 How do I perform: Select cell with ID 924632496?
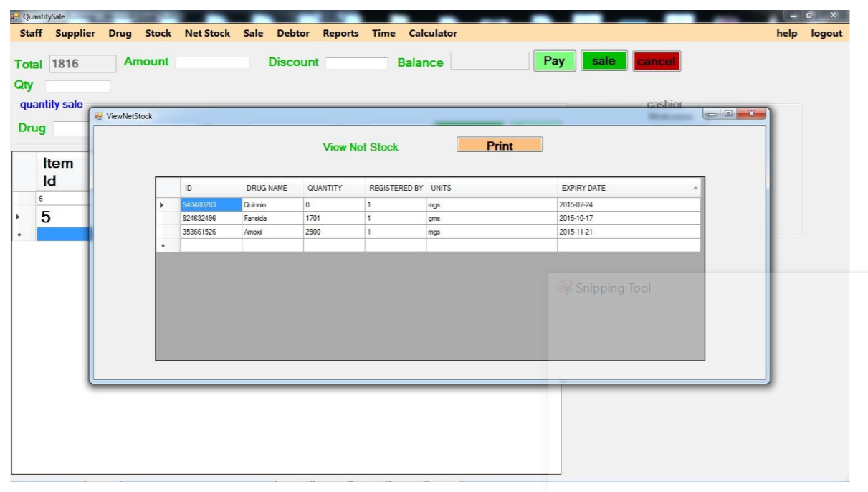[211, 218]
